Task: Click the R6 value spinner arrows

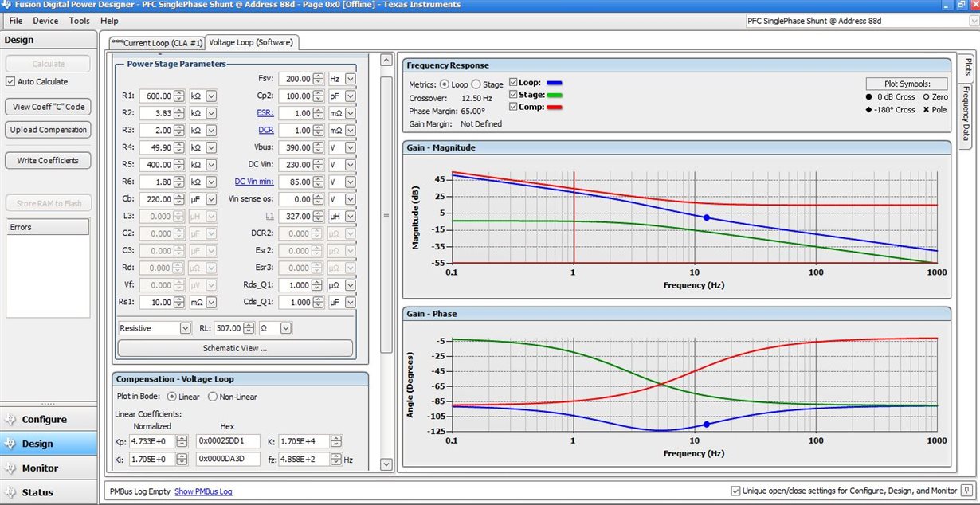Action: (x=179, y=182)
